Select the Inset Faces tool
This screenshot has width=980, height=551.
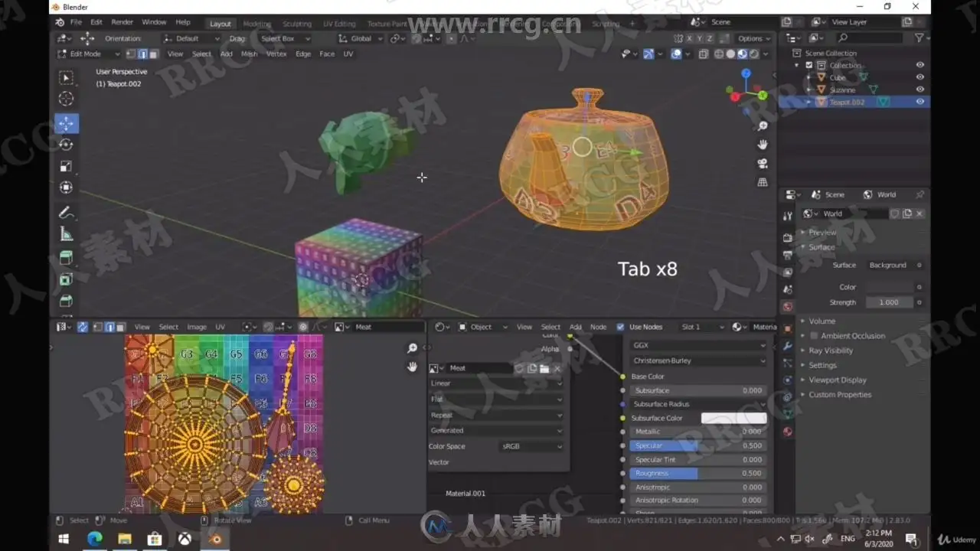point(67,279)
